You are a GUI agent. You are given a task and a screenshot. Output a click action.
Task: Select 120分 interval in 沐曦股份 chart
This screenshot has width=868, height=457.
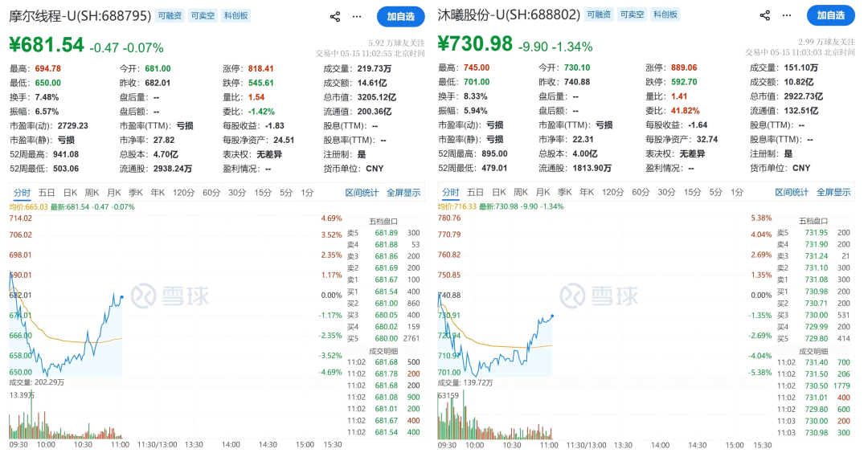(x=612, y=192)
